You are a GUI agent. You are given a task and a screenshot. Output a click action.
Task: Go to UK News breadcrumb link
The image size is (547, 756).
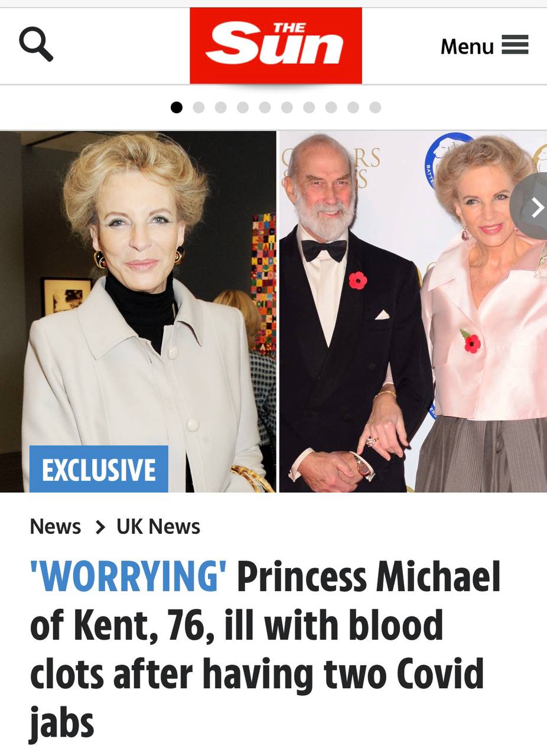158,526
